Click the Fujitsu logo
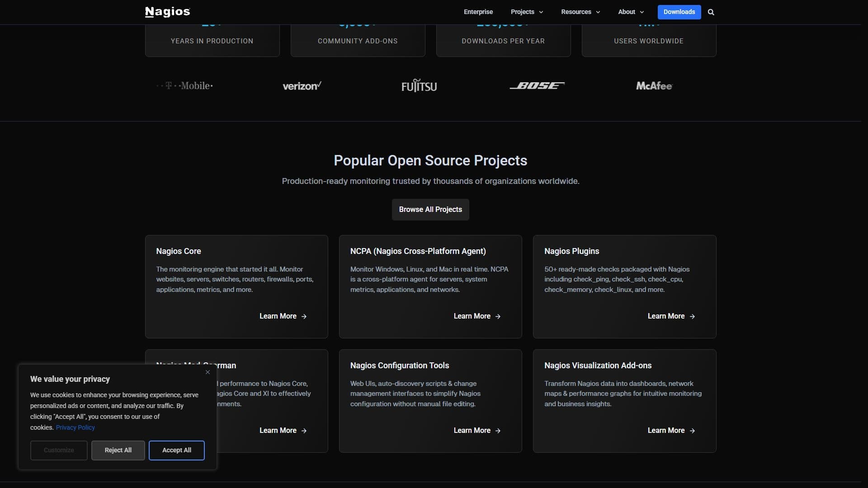Screen dimensions: 868x488 click(419, 85)
